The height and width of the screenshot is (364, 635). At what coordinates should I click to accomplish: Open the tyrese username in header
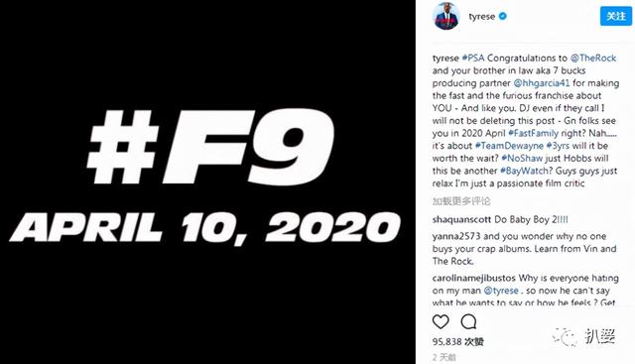(482, 17)
